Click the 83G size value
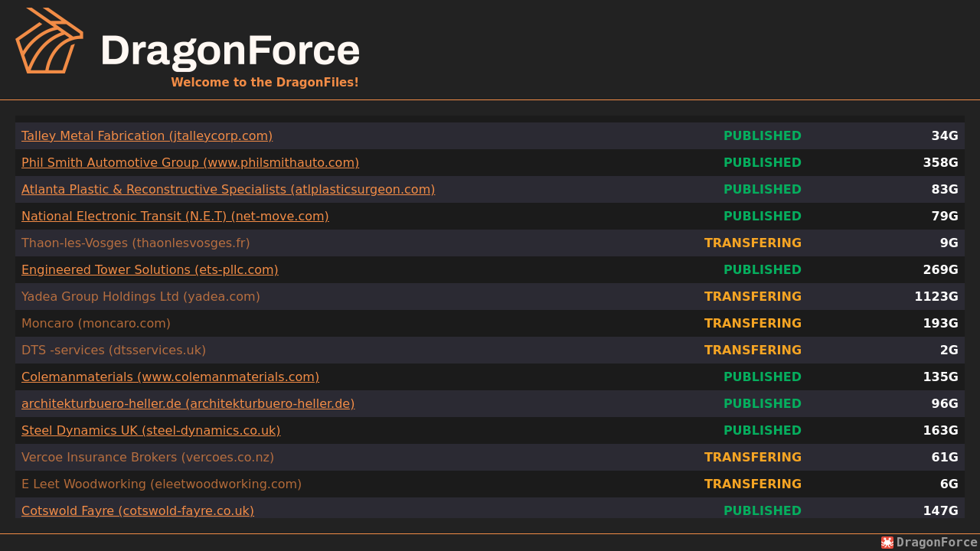Screen dimensions: 980x551 (x=945, y=189)
